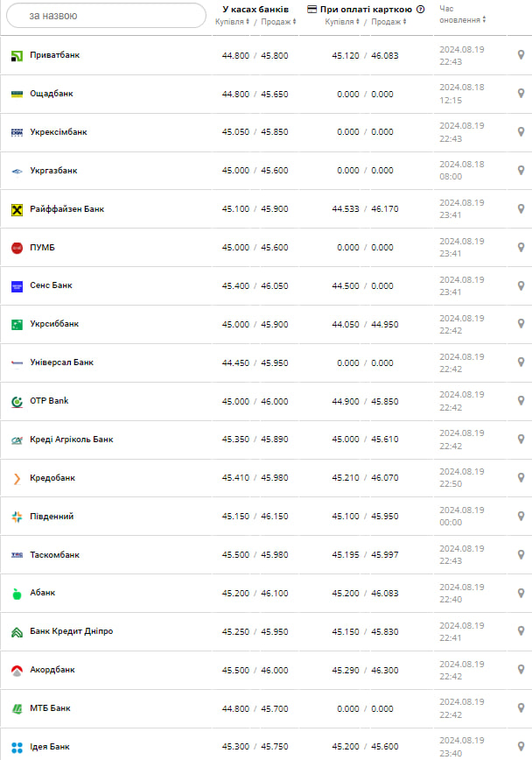Sort by Купівля under У касах банків
532x760 pixels.
click(x=232, y=22)
